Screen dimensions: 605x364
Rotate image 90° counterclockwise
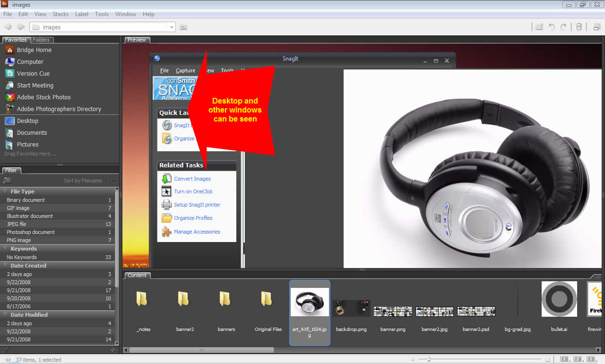(x=552, y=27)
